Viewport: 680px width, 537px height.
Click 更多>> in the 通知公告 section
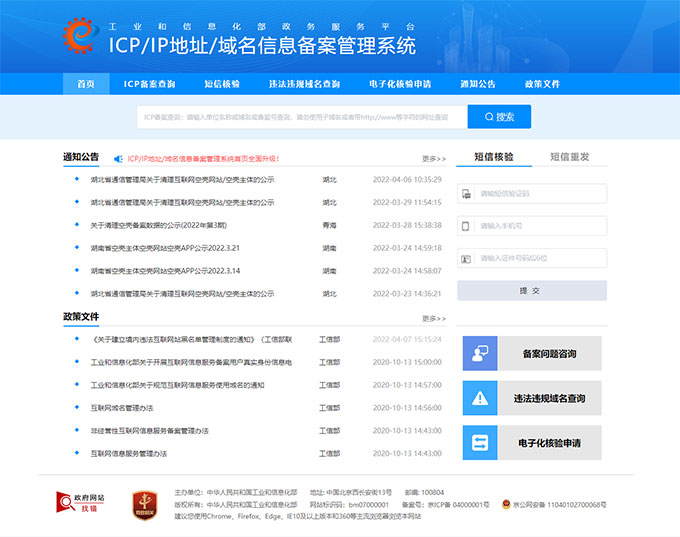(434, 159)
